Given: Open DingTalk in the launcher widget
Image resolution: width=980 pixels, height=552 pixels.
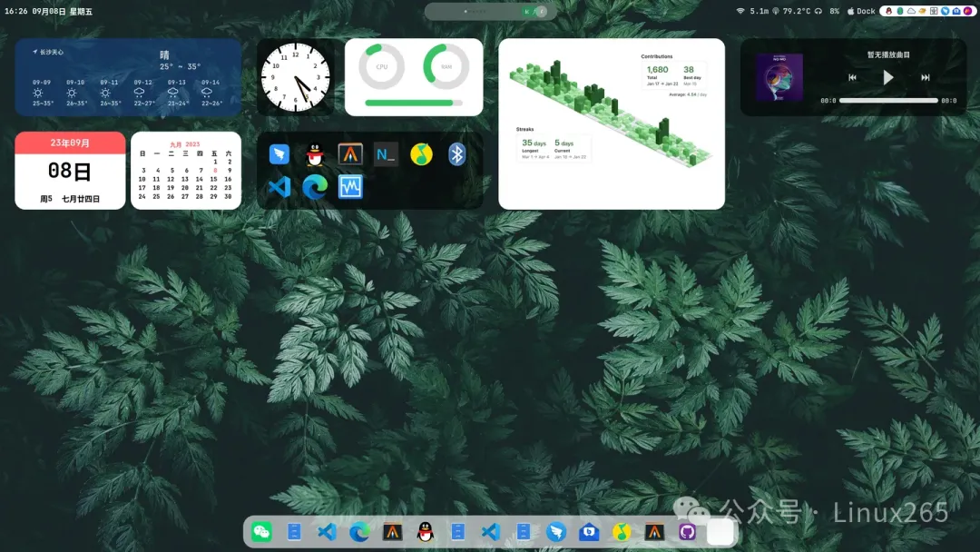Looking at the screenshot, I should 279,153.
